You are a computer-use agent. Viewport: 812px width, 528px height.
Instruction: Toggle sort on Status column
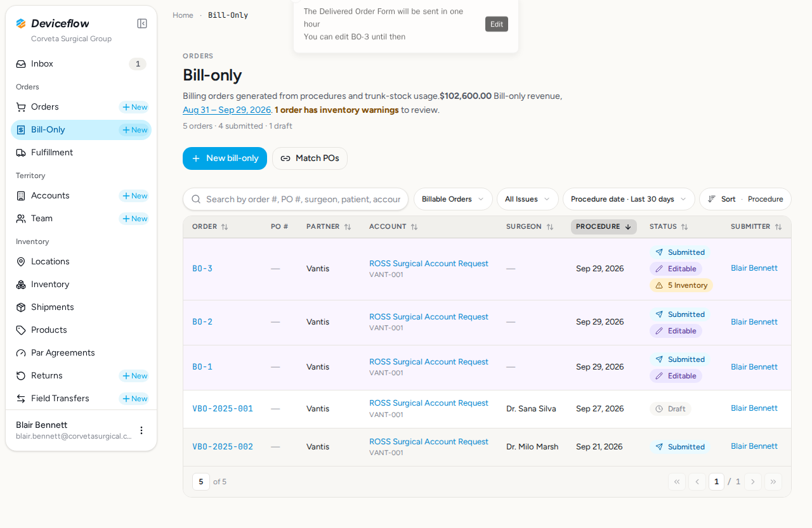point(684,227)
